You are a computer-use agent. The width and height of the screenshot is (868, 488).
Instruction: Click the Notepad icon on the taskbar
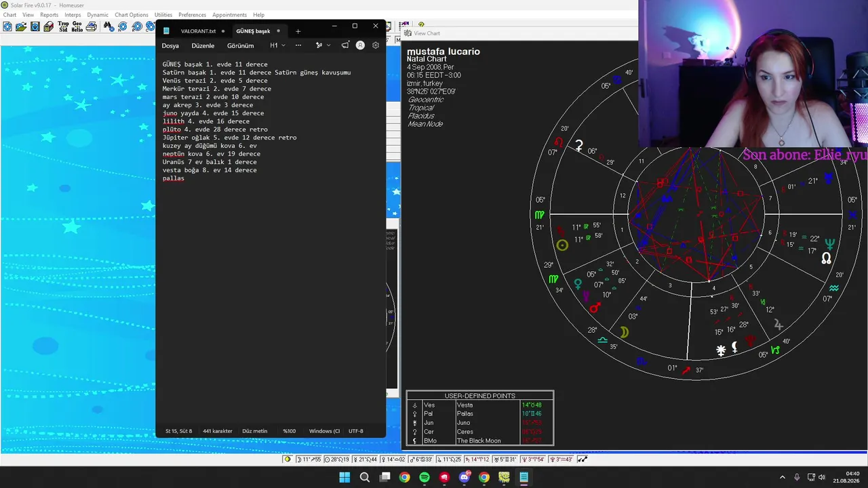pyautogui.click(x=524, y=477)
